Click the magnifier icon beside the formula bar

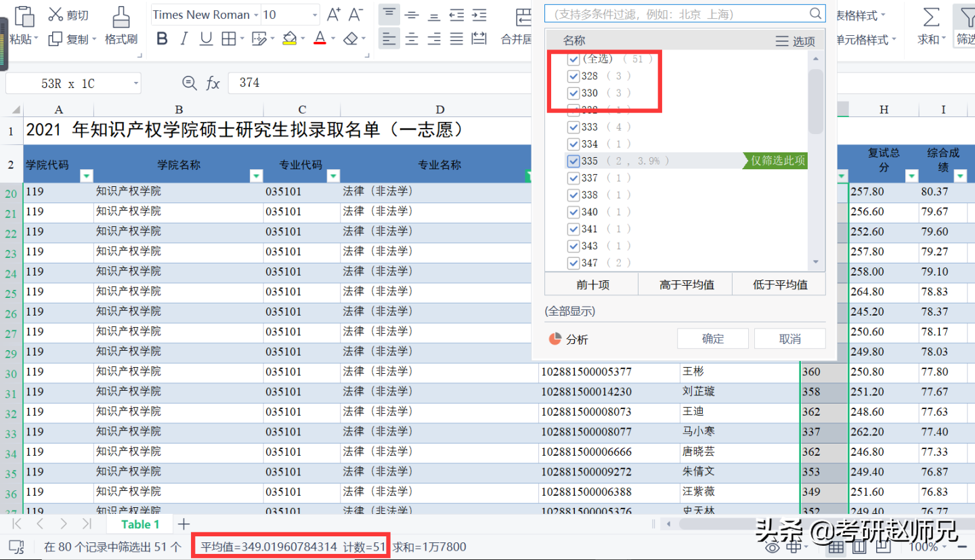[x=190, y=83]
